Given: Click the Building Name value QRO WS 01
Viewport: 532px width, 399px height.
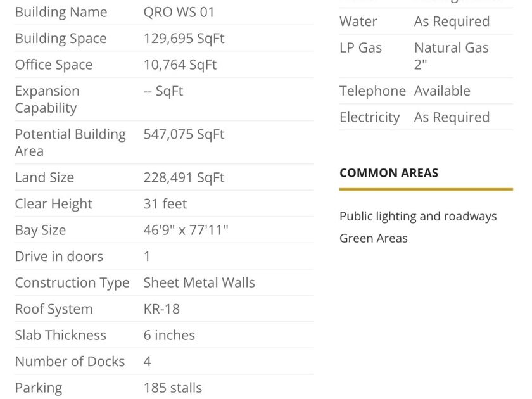Looking at the screenshot, I should click(x=179, y=12).
